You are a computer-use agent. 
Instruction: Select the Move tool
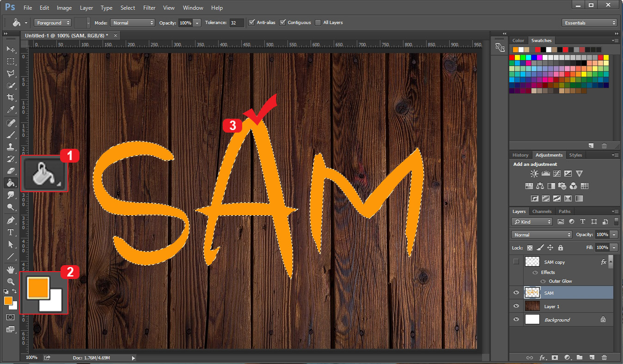click(x=11, y=49)
